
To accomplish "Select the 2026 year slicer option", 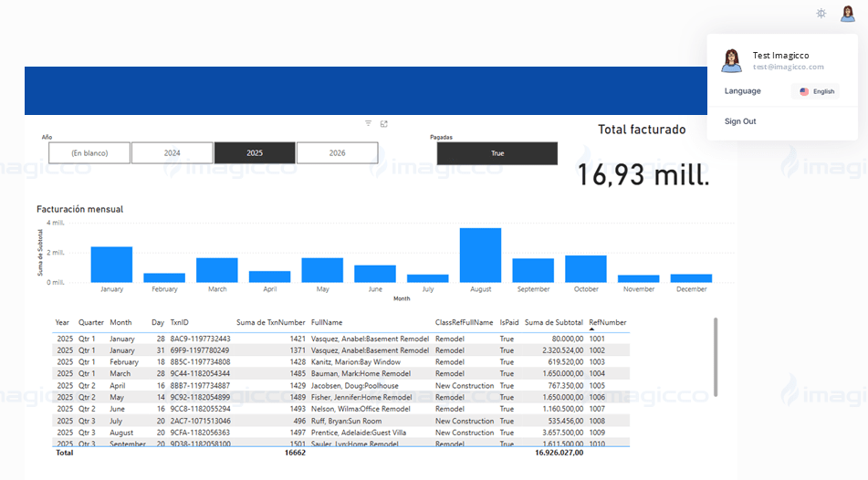I will 337,153.
